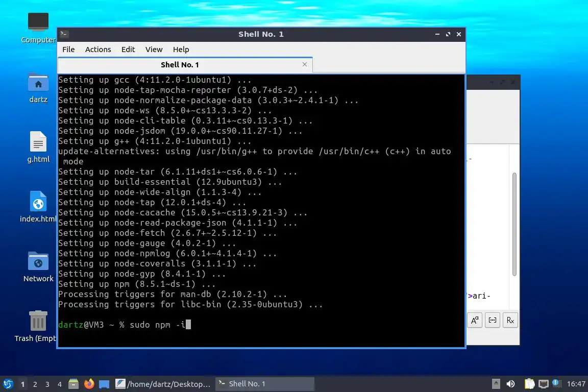Minimize the Shell No. 1 window

(x=437, y=34)
